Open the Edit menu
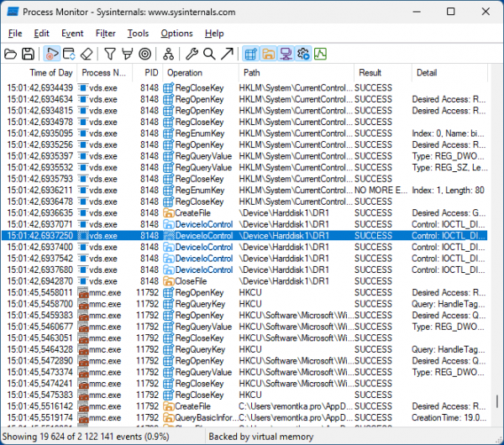The width and height of the screenshot is (504, 445). tap(41, 34)
